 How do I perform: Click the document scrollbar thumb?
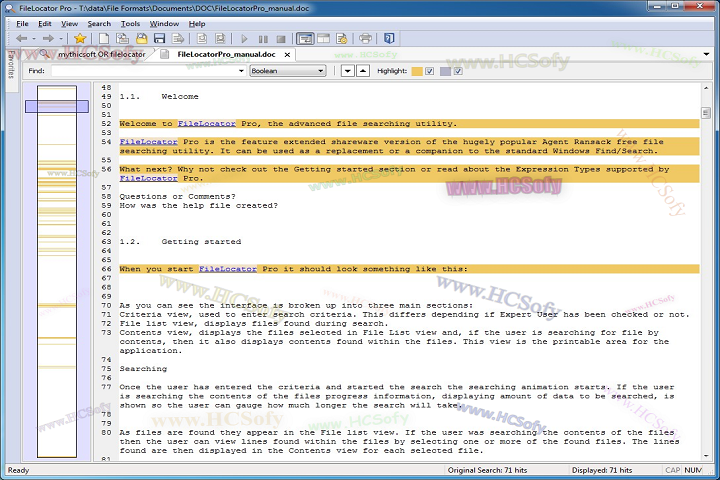pyautogui.click(x=706, y=113)
